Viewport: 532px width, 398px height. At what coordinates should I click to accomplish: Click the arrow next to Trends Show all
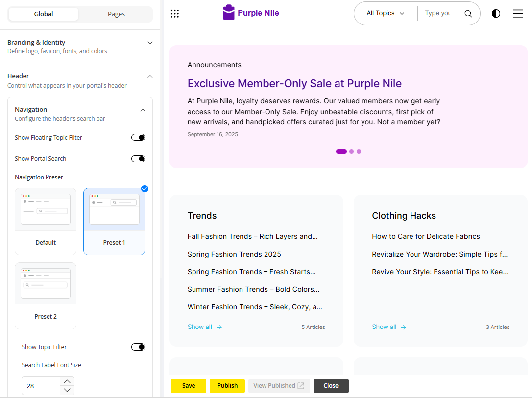(x=219, y=327)
